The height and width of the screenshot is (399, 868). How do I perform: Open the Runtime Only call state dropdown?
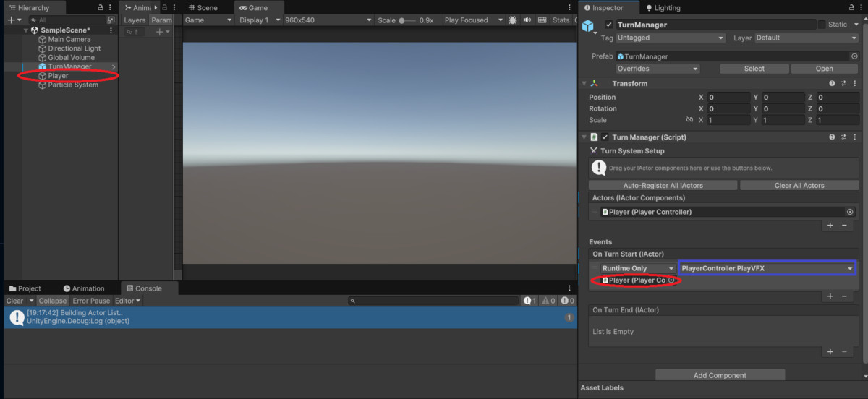(x=637, y=268)
